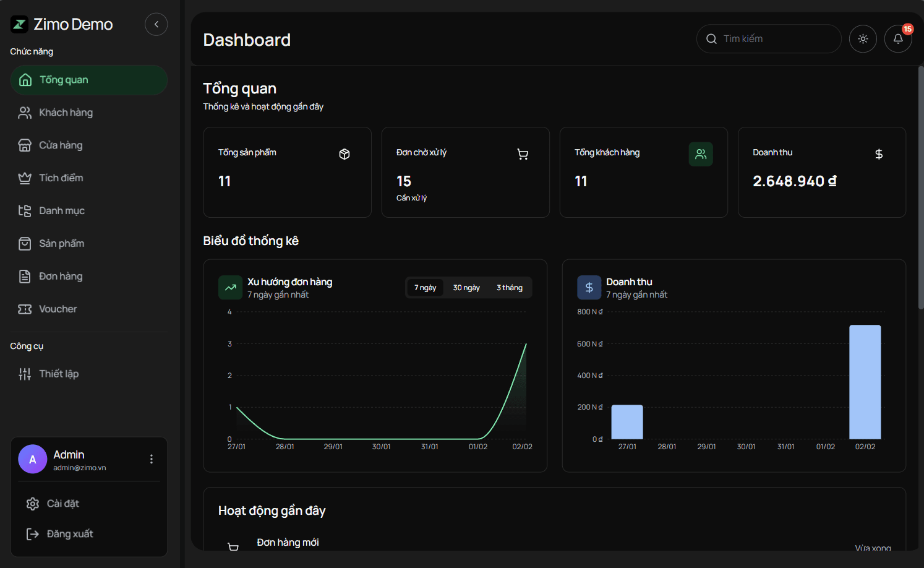Select Đơn hàng orders icon
The width and height of the screenshot is (924, 568).
tap(25, 276)
